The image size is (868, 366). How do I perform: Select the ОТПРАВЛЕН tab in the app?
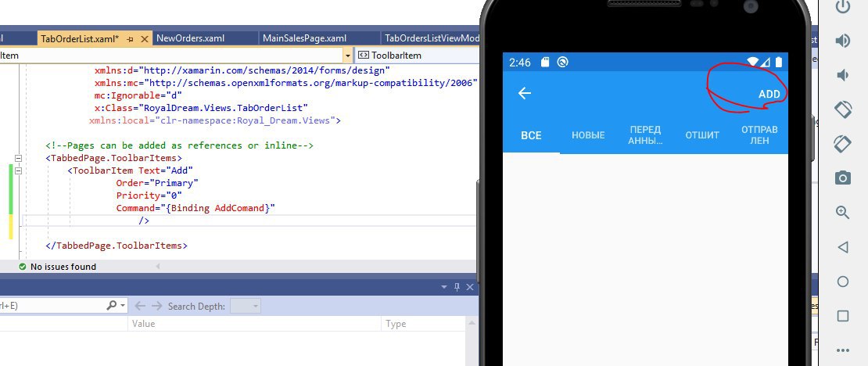(x=759, y=135)
